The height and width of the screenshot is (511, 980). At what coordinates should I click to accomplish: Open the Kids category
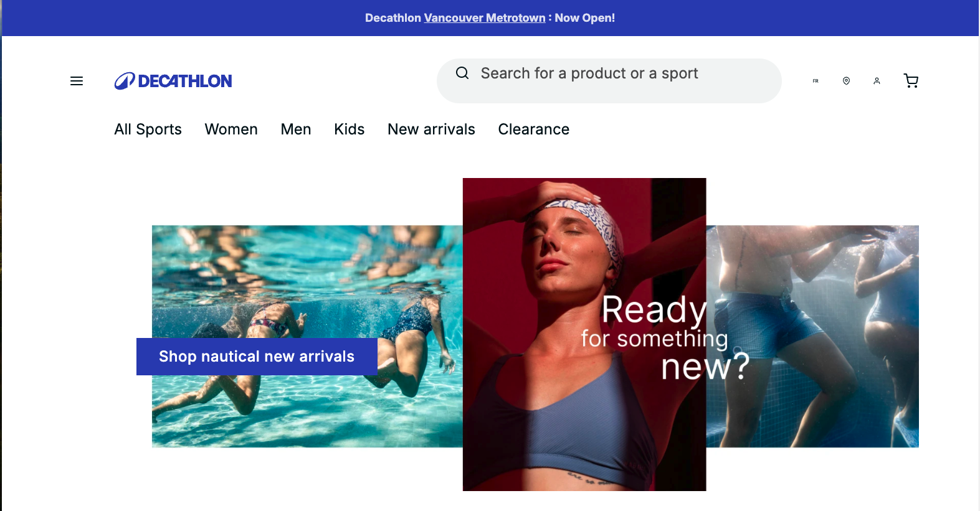[349, 129]
